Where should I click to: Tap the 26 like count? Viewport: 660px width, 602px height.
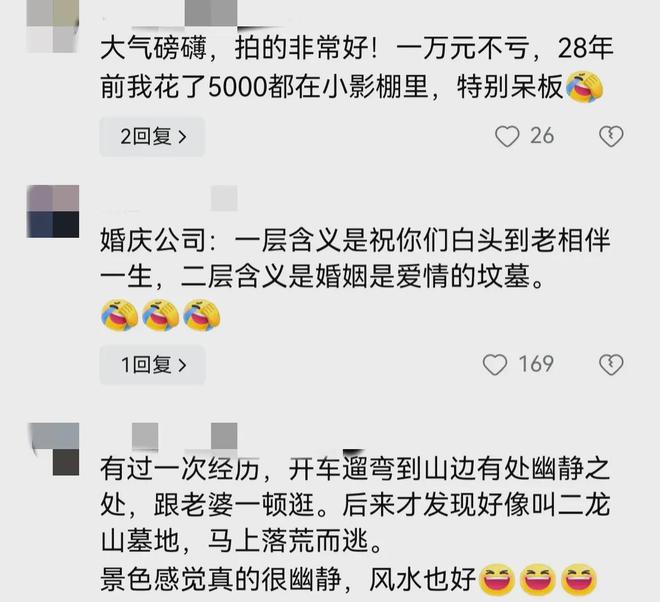pyautogui.click(x=542, y=136)
